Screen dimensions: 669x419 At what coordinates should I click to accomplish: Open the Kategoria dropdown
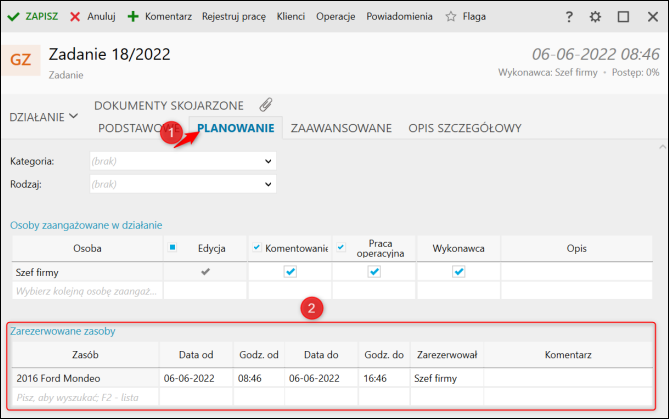(x=183, y=161)
